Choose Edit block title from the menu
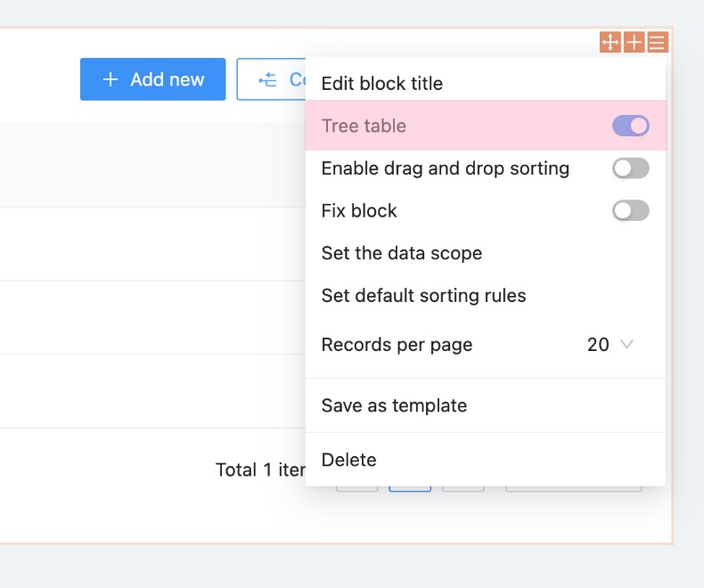 tap(381, 84)
